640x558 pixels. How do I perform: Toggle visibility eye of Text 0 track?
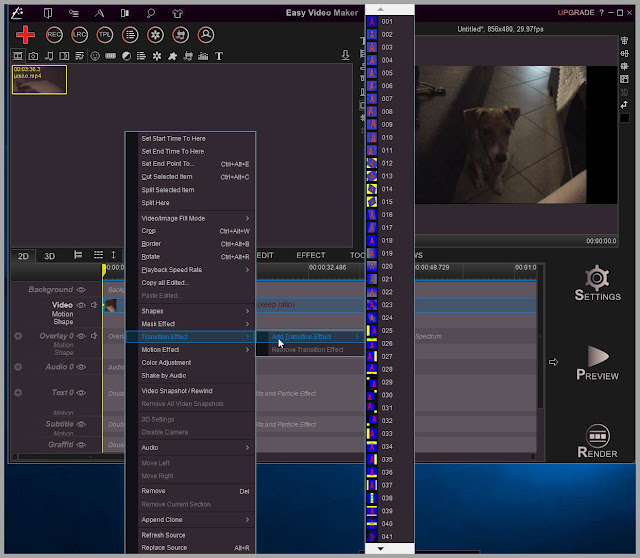81,393
